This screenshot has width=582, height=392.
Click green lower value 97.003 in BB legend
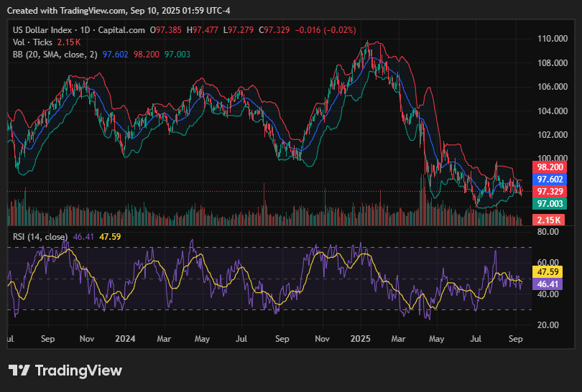(177, 55)
